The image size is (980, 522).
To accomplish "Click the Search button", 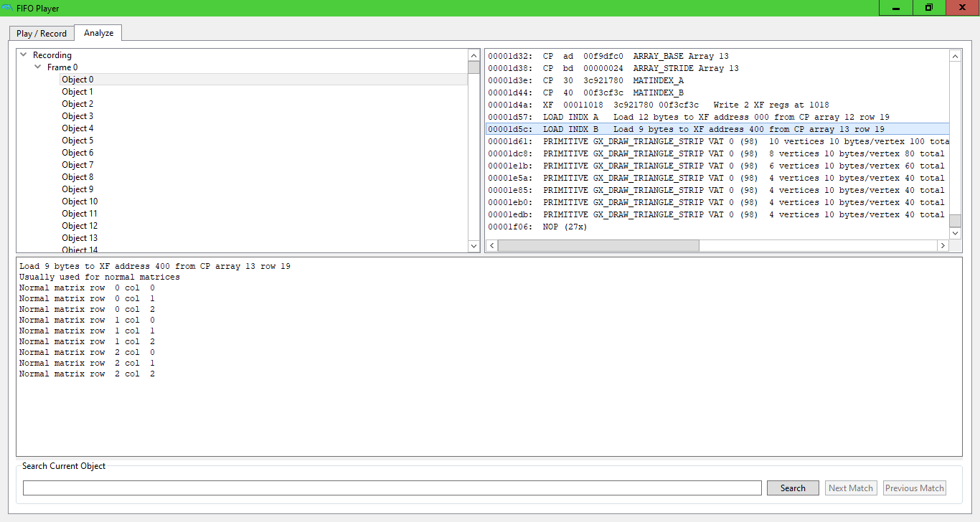I will [793, 488].
